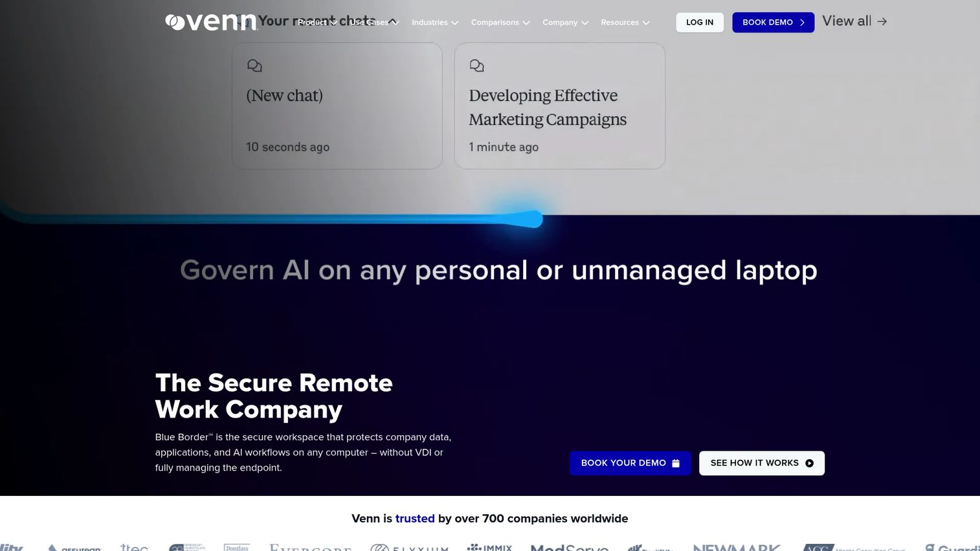Click calendar icon in BOOK YOUR DEMO button
The width and height of the screenshot is (980, 551).
676,463
